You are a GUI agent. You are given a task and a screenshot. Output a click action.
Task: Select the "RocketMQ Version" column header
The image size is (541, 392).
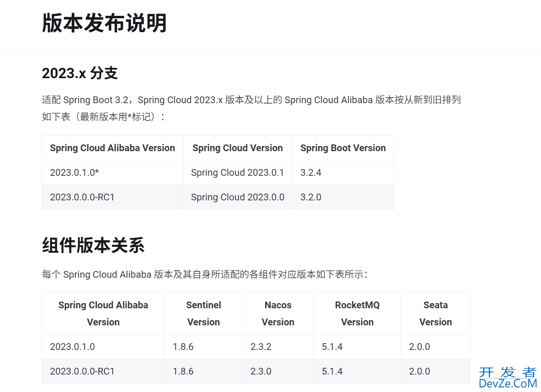click(357, 313)
